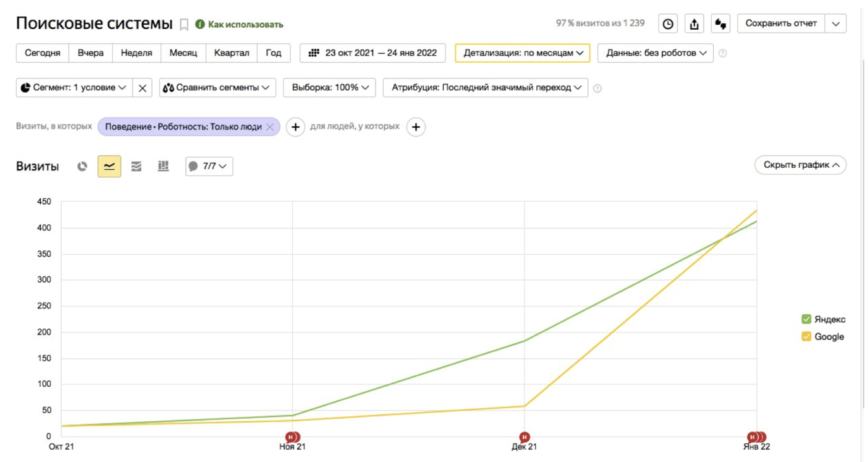The width and height of the screenshot is (868, 462).
Task: Click the bookmark icon beside the report title
Action: tap(184, 25)
